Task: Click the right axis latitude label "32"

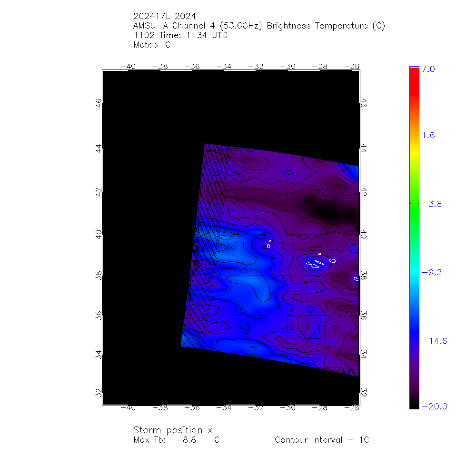Action: (364, 393)
